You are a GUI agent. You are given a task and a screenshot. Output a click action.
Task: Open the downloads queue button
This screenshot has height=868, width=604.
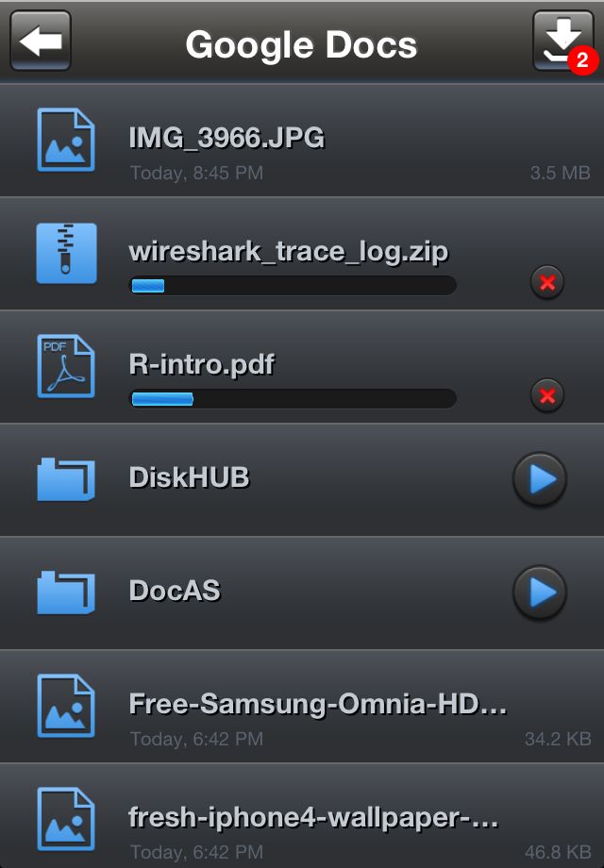562,41
